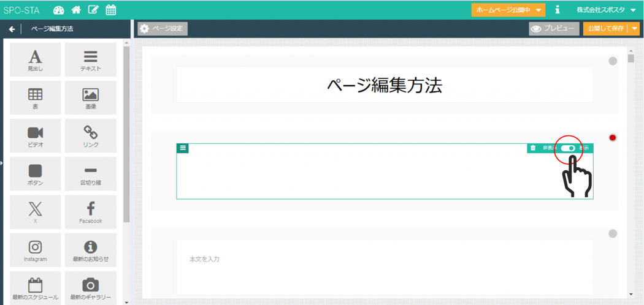Click the プレビュー preview button
This screenshot has height=305, width=644.
tap(554, 29)
